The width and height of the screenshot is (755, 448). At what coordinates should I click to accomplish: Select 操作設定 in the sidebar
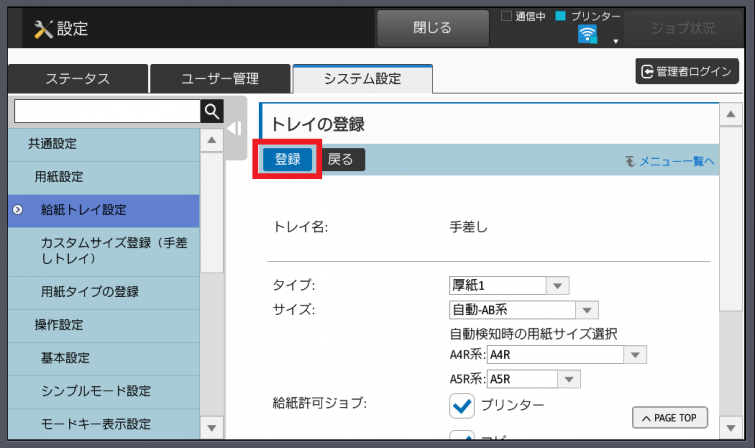tap(104, 325)
